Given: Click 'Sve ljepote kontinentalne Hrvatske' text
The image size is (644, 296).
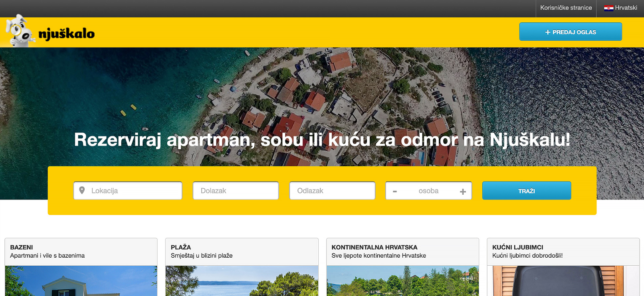Looking at the screenshot, I should 379,256.
